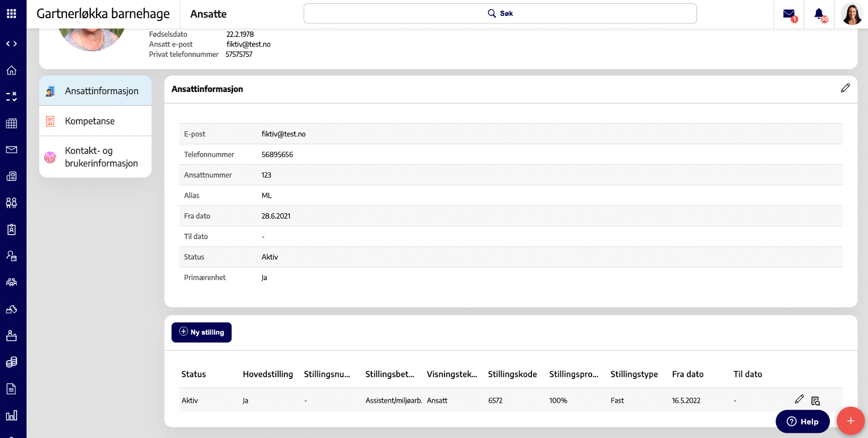This screenshot has width=868, height=438.
Task: Open the envelope messages icon in sidebar
Action: 11,150
